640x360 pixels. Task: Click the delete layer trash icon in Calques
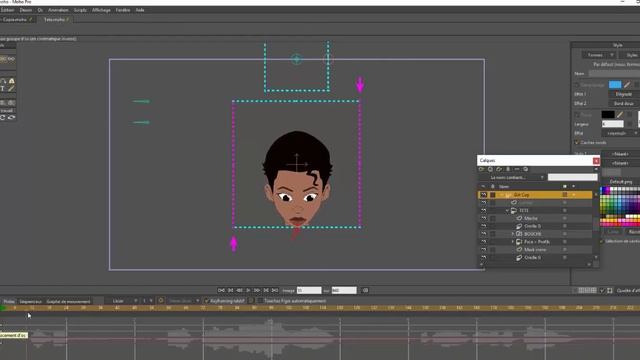(x=508, y=169)
